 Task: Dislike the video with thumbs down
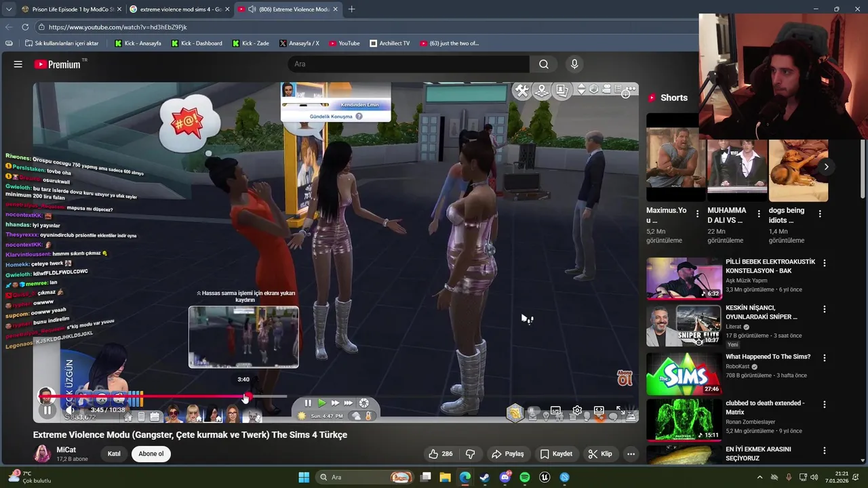pos(470,454)
